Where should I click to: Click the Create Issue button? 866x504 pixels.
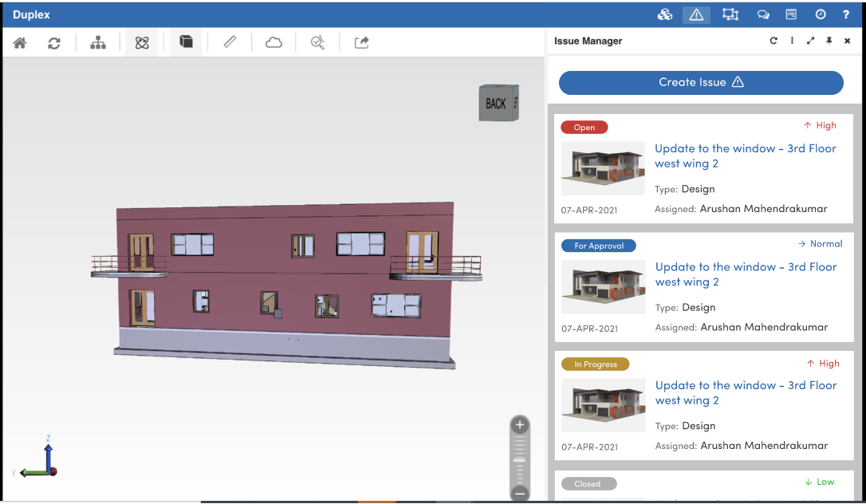pyautogui.click(x=701, y=82)
